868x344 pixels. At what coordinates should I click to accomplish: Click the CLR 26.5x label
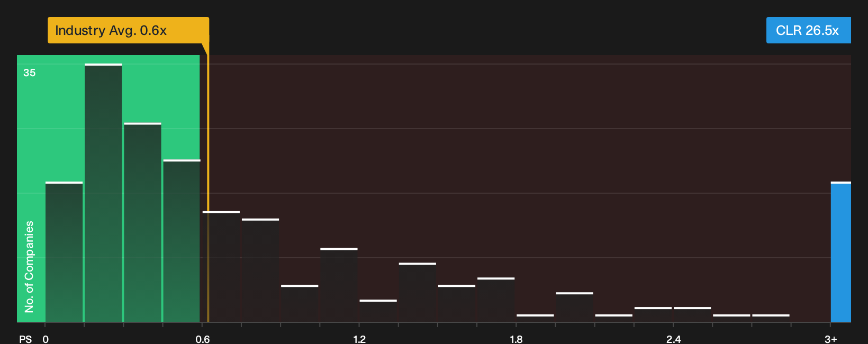pos(808,30)
